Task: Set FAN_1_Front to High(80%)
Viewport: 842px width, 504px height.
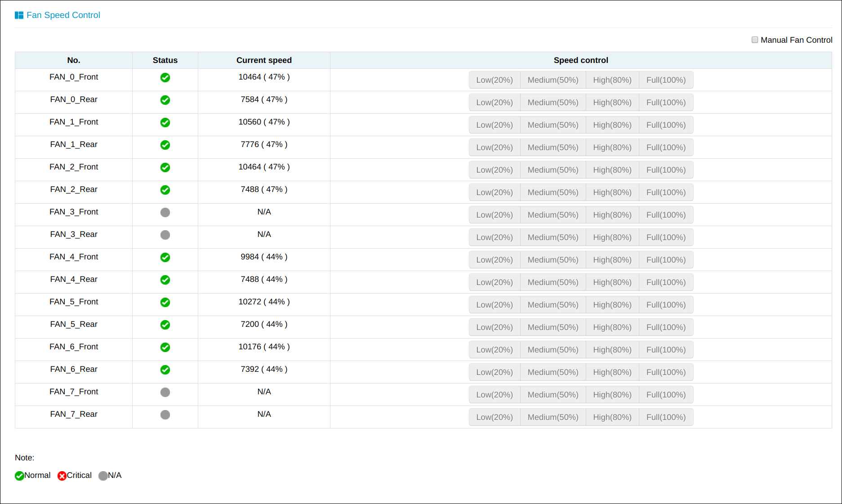Action: pos(612,125)
